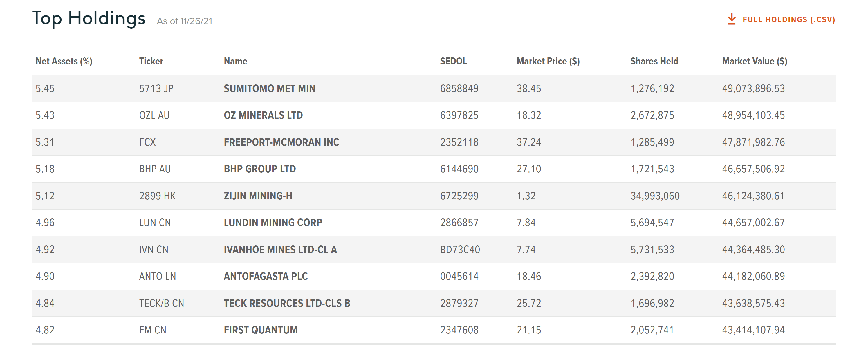Click the Ticker column header
This screenshot has height=345, width=868.
pyautogui.click(x=151, y=61)
